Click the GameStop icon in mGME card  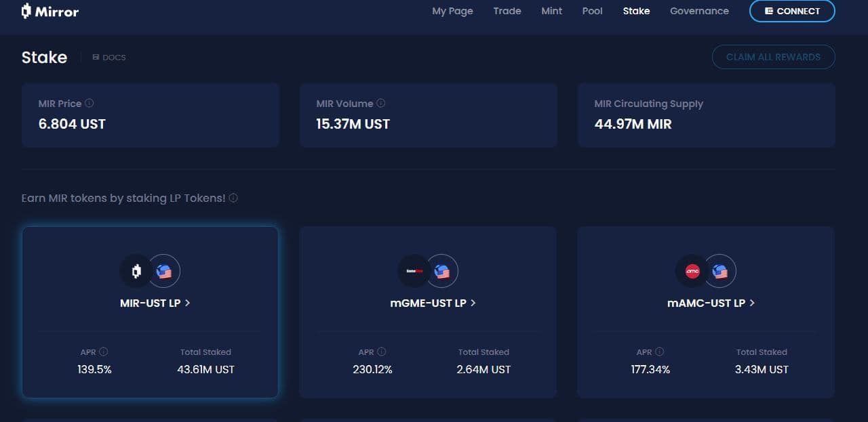[414, 272]
